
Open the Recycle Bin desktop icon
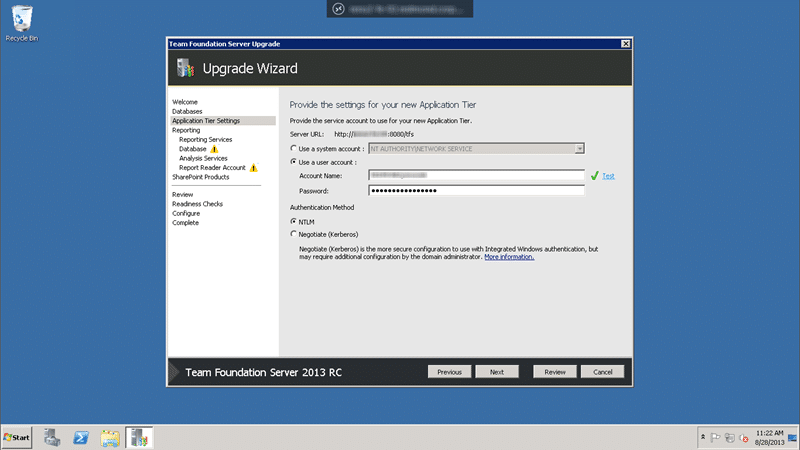(x=21, y=23)
